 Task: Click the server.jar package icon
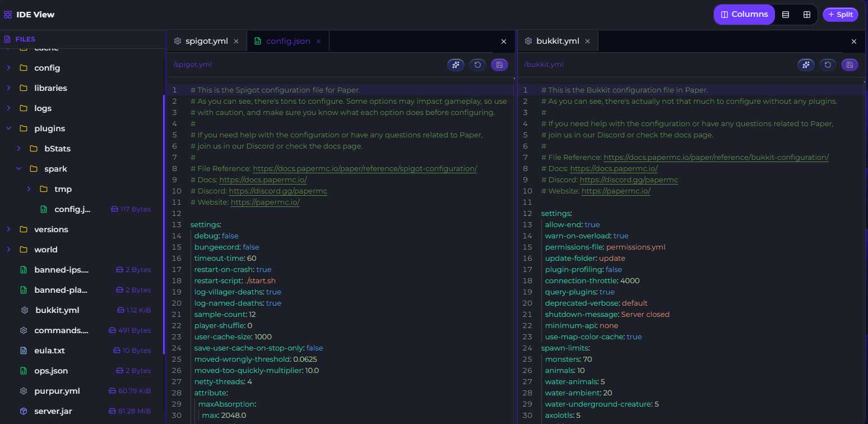tap(24, 411)
